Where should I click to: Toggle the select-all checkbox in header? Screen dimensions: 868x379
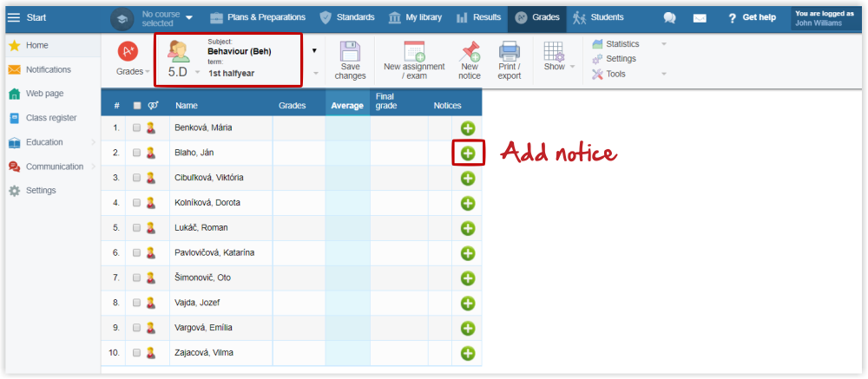click(x=137, y=106)
